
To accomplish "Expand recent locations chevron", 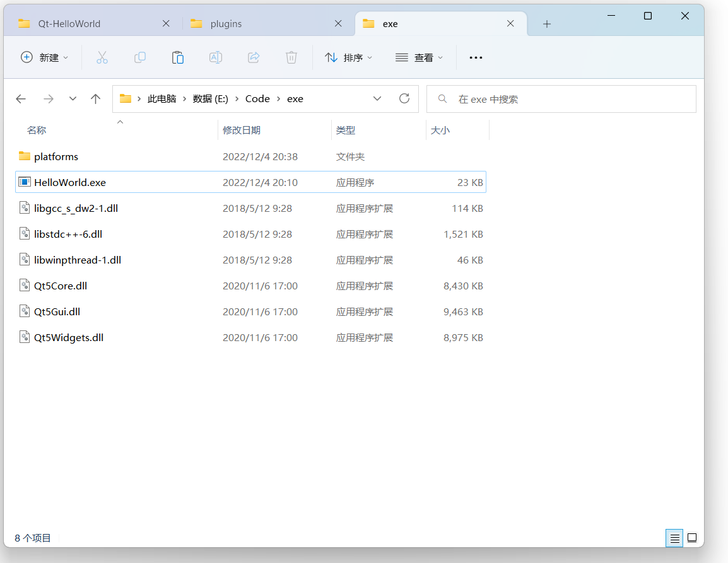I will (x=73, y=98).
